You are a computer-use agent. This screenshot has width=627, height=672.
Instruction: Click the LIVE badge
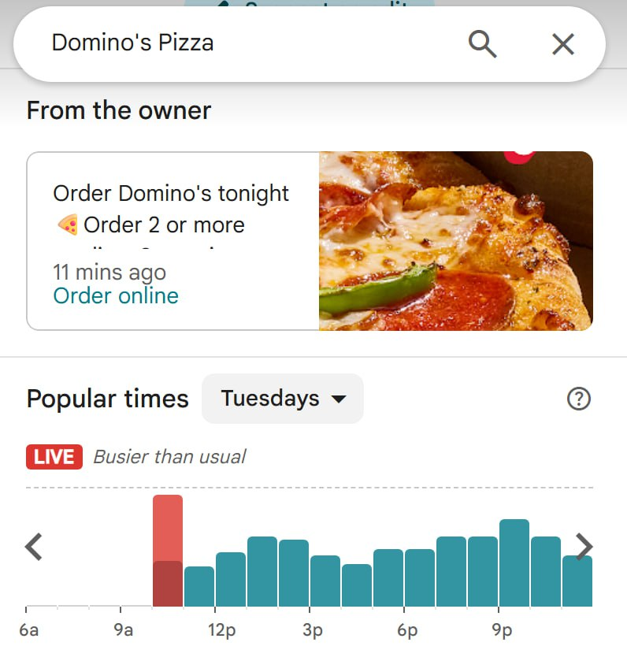click(54, 457)
